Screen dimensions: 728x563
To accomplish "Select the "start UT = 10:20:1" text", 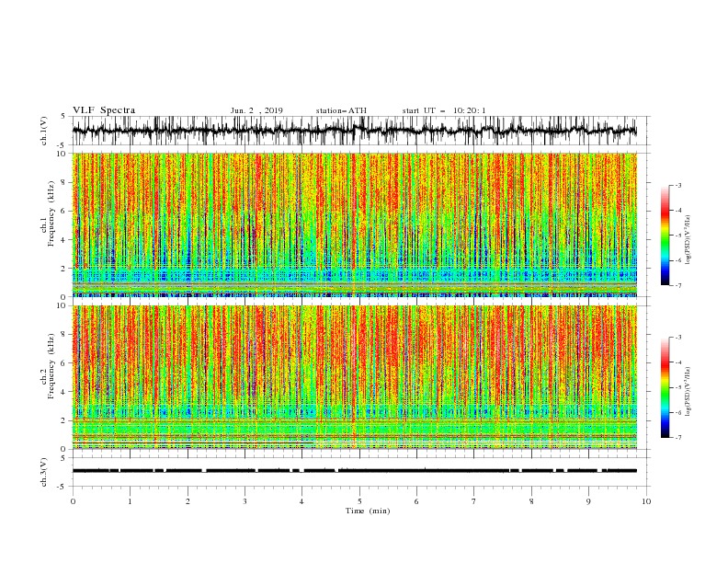I will 444,110.
